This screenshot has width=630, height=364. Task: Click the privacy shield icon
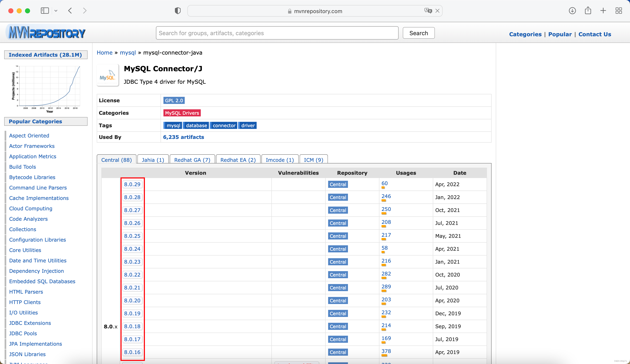tap(177, 11)
